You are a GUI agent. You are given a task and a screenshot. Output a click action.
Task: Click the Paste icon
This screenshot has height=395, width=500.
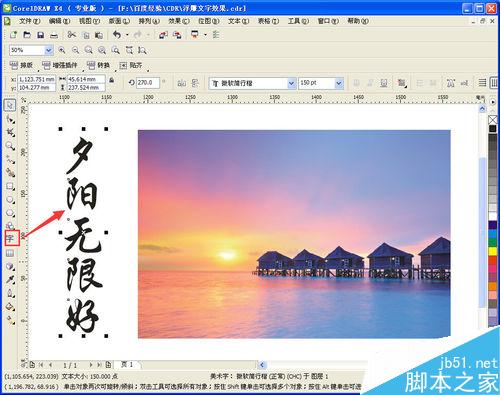[x=99, y=35]
